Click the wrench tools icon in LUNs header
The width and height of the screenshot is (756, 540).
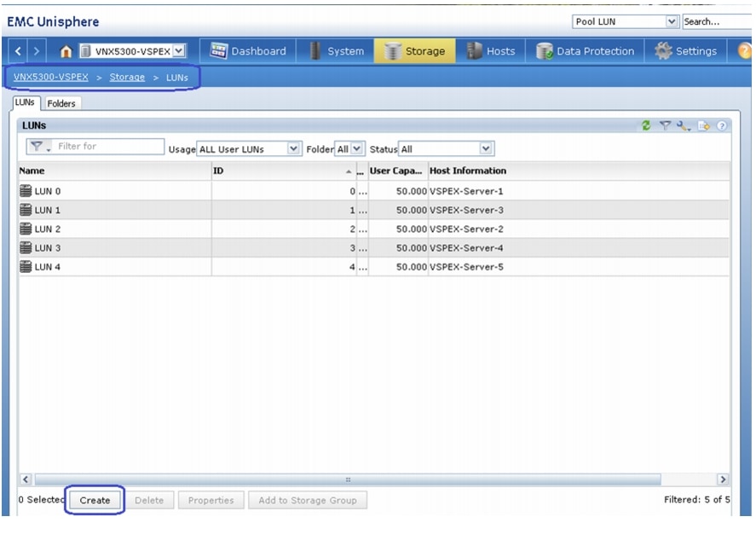[684, 125]
